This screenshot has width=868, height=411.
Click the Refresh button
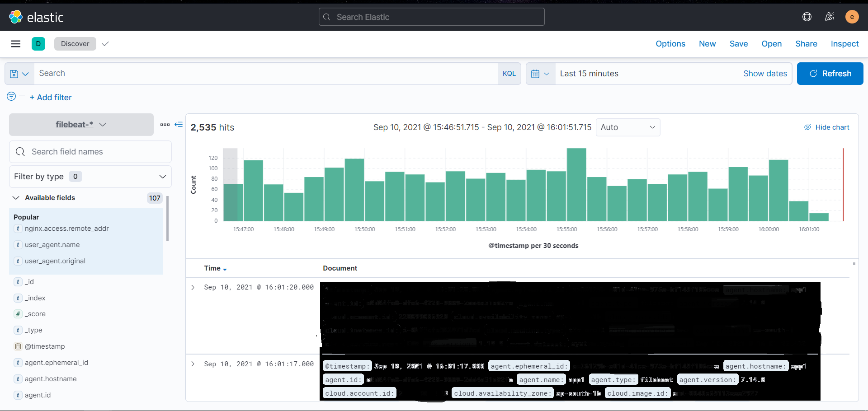[x=830, y=73]
